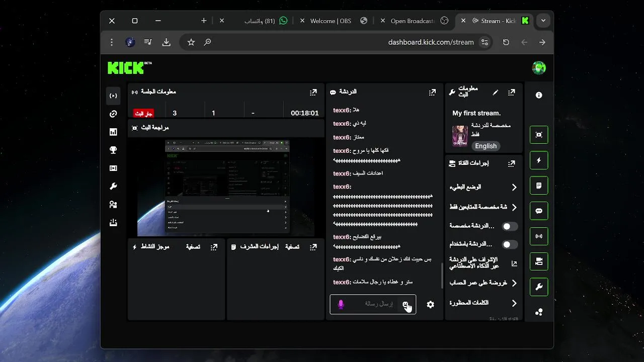Toggle the stream info wrench widget button
This screenshot has width=644, height=362.
pyautogui.click(x=539, y=287)
